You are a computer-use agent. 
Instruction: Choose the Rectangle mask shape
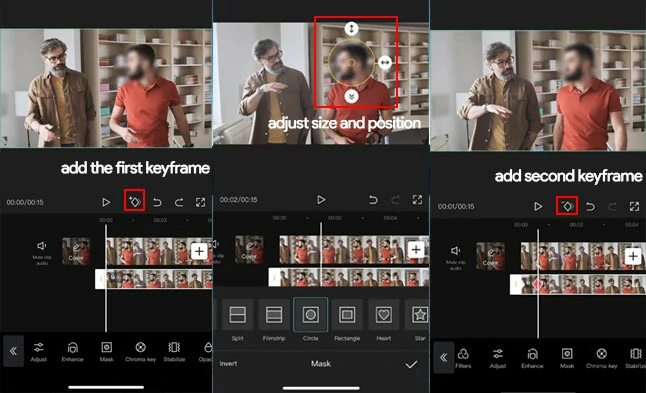(347, 320)
